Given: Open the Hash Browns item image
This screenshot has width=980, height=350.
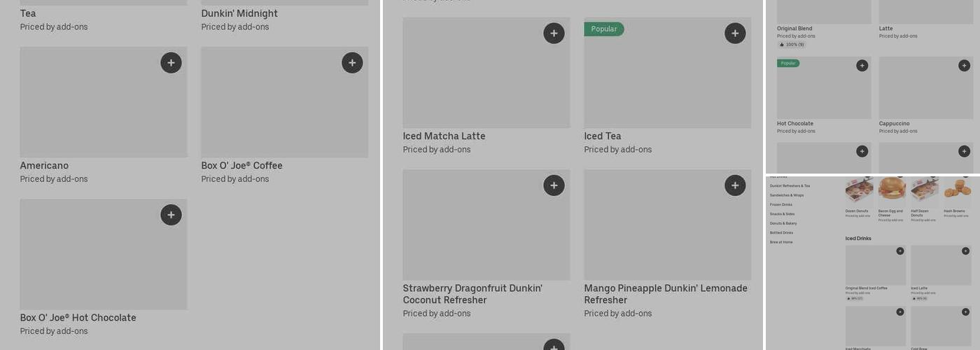Looking at the screenshot, I should tap(957, 190).
